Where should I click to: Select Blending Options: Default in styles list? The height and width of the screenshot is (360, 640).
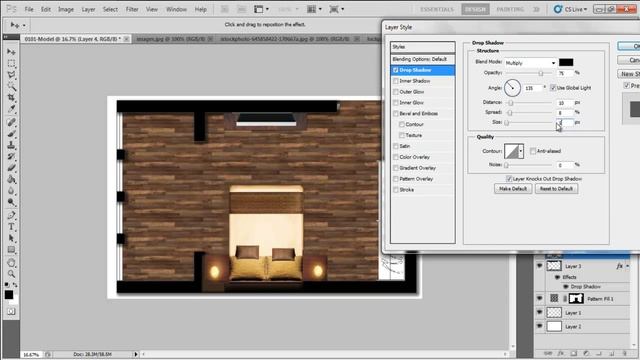pyautogui.click(x=422, y=59)
